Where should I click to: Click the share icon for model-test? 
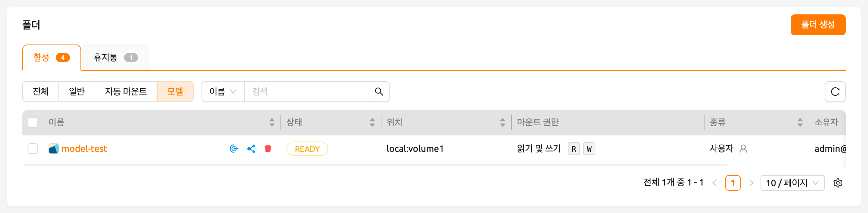pyautogui.click(x=251, y=149)
